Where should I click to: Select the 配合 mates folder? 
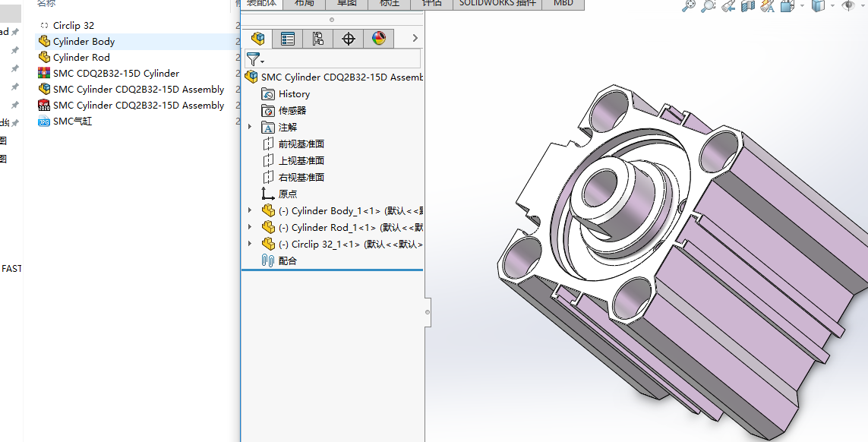pos(279,260)
